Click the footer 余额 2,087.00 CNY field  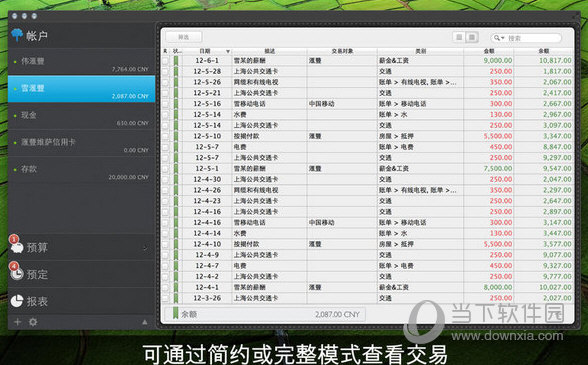(x=265, y=314)
